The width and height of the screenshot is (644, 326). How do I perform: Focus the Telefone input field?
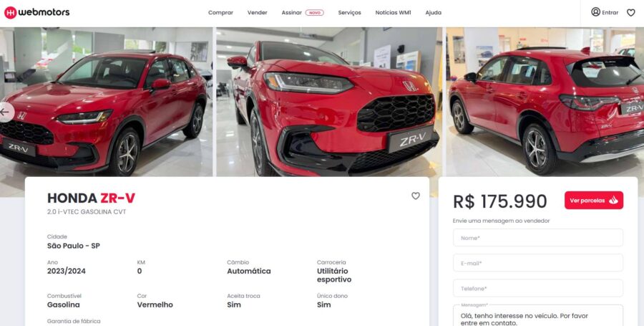[x=538, y=288]
